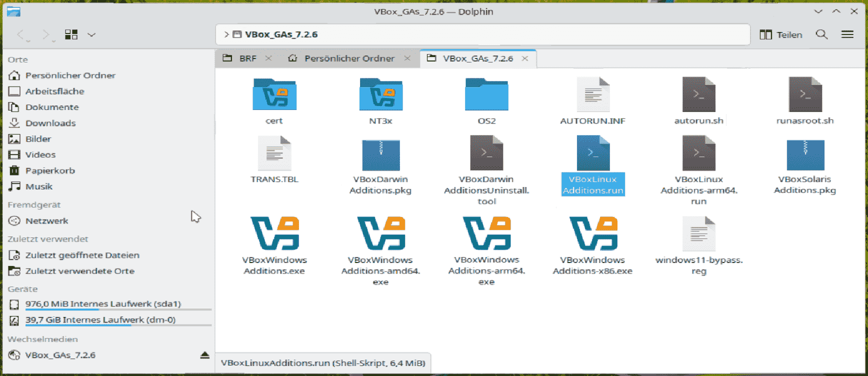The image size is (868, 376).
Task: Select the windows11-bypass.reg file
Action: pyautogui.click(x=698, y=234)
